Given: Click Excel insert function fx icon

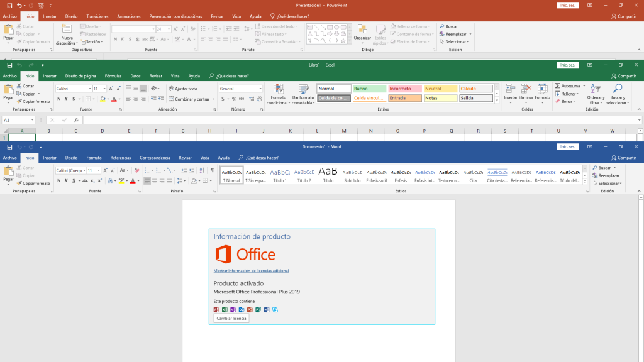Looking at the screenshot, I should (x=76, y=120).
